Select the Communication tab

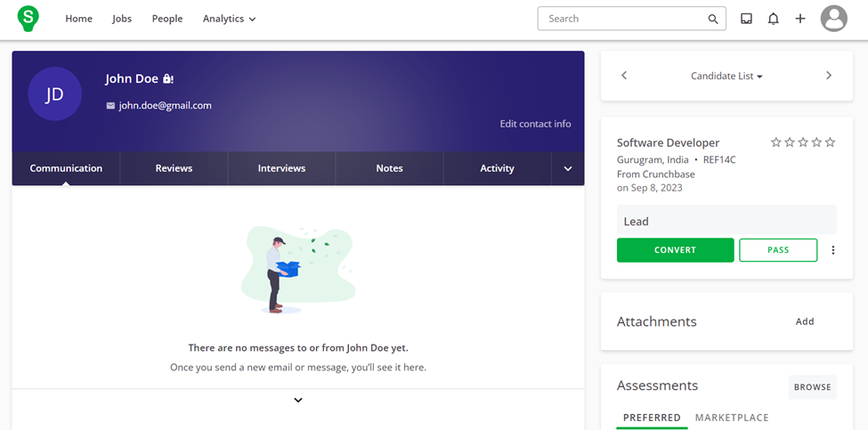tap(66, 168)
